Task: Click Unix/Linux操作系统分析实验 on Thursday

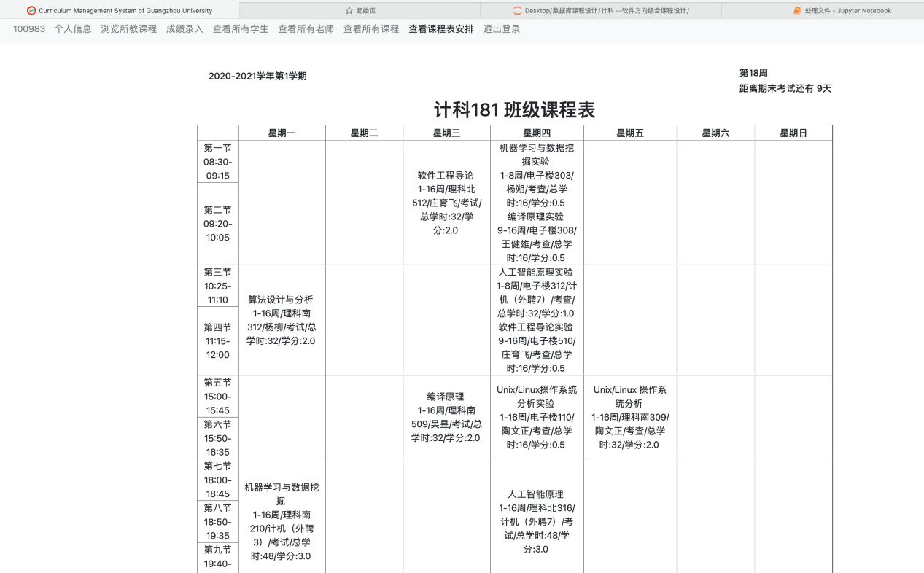Action: [537, 417]
